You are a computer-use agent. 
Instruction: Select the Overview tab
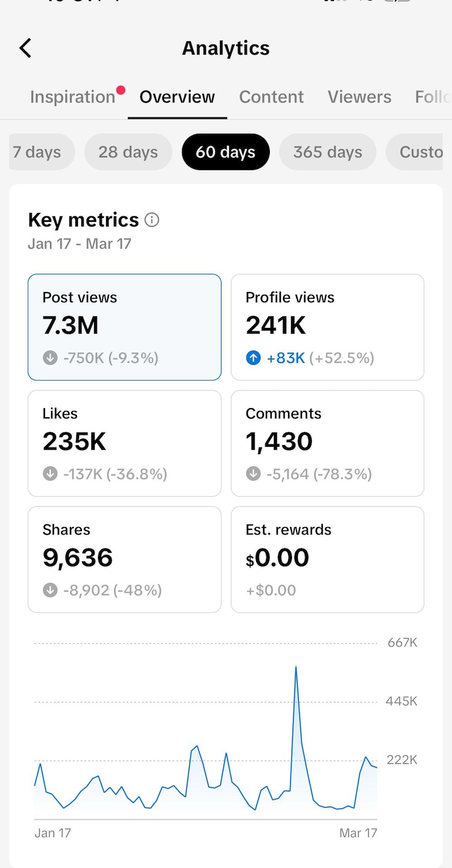177,97
